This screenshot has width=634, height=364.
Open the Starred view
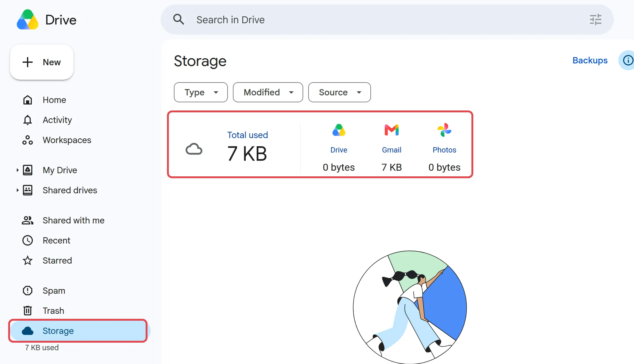80,260
